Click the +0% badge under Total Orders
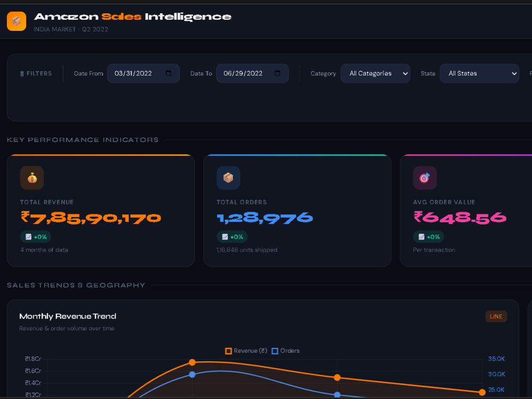This screenshot has height=399, width=532. click(x=232, y=237)
